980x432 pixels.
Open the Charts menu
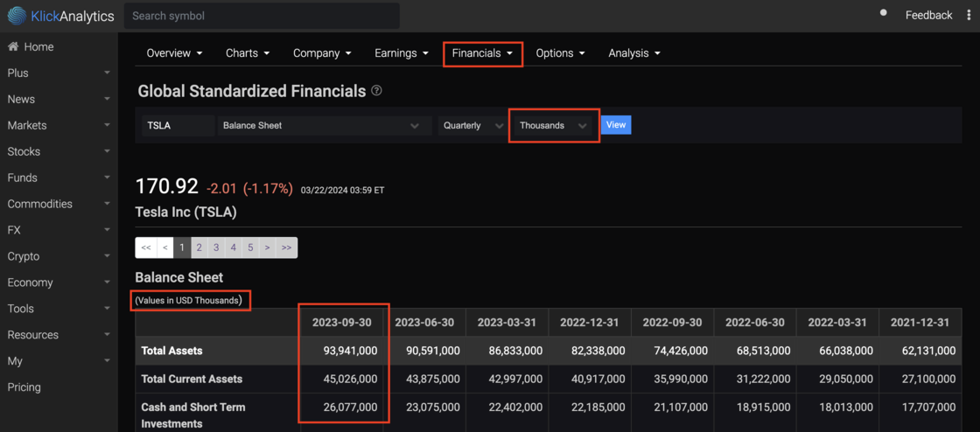248,53
